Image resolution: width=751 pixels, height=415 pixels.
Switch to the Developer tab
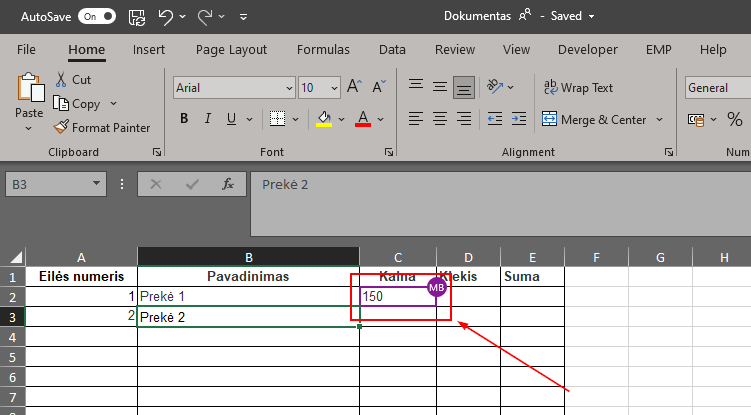click(588, 49)
